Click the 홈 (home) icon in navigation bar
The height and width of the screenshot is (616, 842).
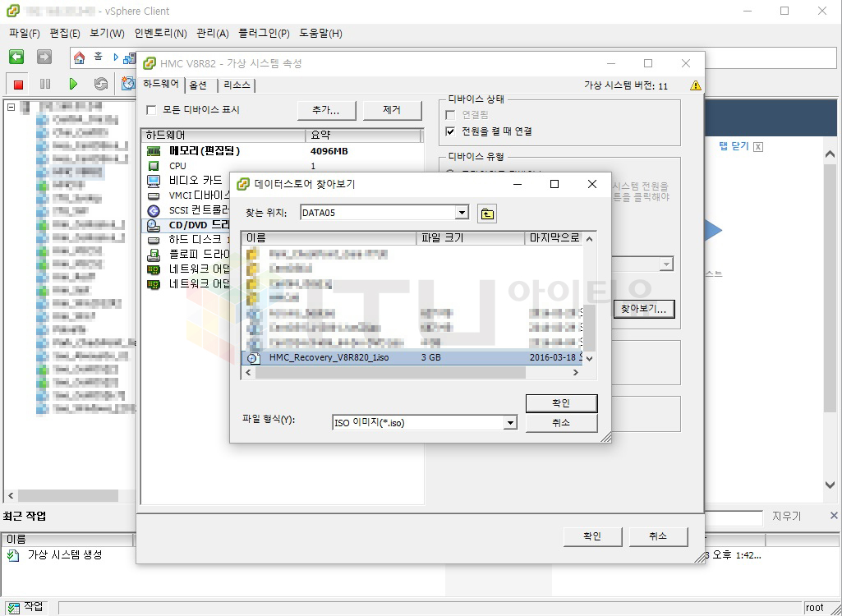[x=80, y=57]
